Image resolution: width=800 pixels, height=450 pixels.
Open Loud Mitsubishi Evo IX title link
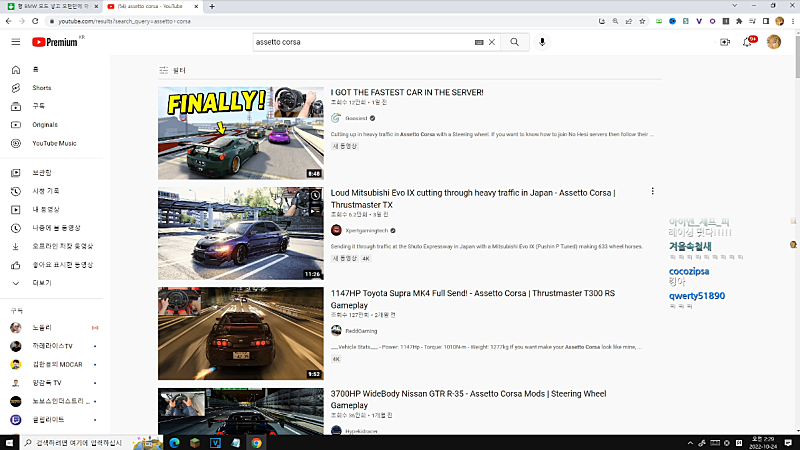[473, 199]
